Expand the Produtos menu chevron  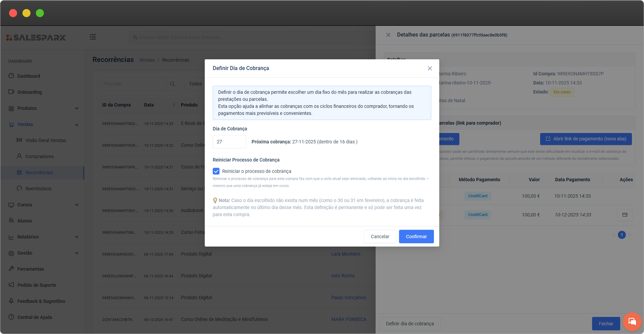[x=76, y=108]
